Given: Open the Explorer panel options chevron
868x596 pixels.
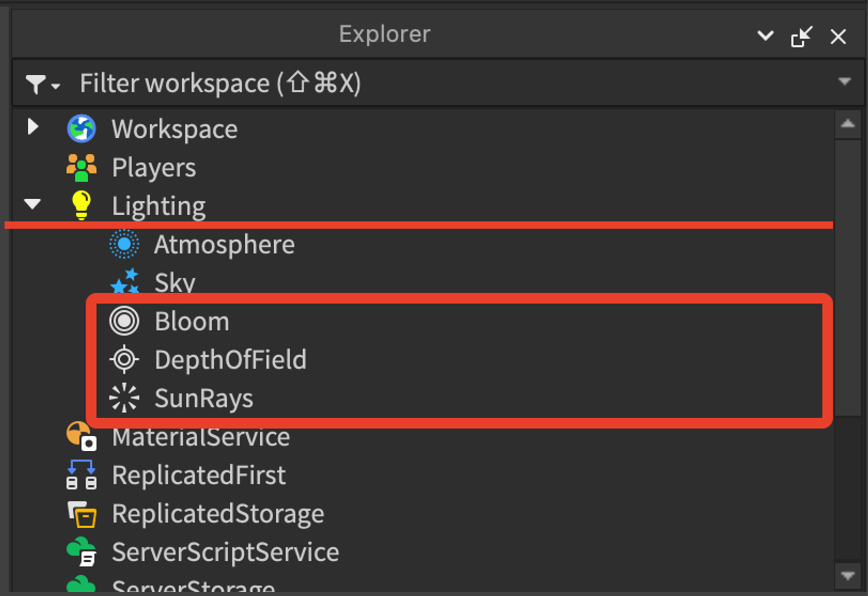Looking at the screenshot, I should (x=765, y=36).
